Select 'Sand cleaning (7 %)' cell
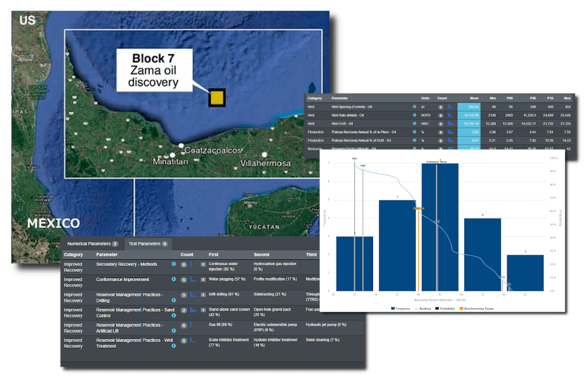 [323, 340]
